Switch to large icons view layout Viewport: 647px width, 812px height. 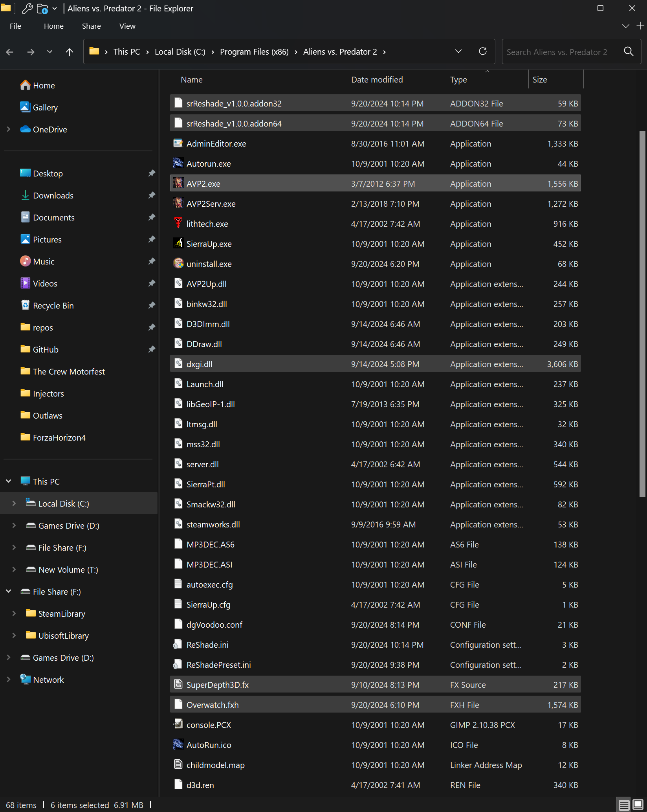[638, 805]
